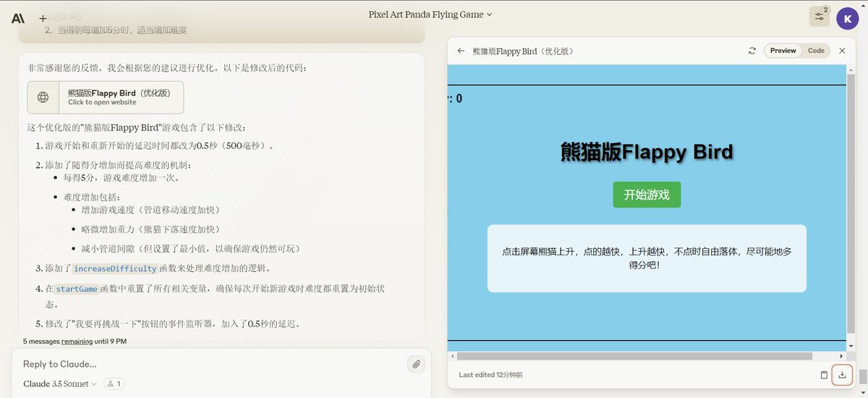
Task: Refresh the artifact preview
Action: [x=752, y=51]
